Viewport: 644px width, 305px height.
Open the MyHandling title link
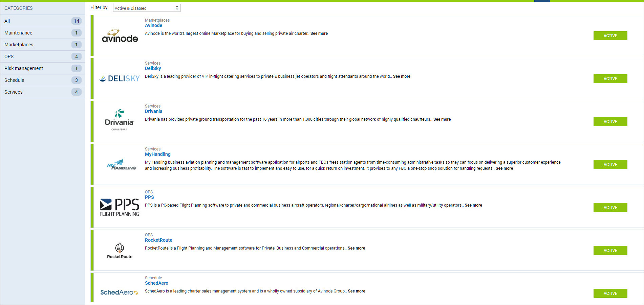(158, 154)
